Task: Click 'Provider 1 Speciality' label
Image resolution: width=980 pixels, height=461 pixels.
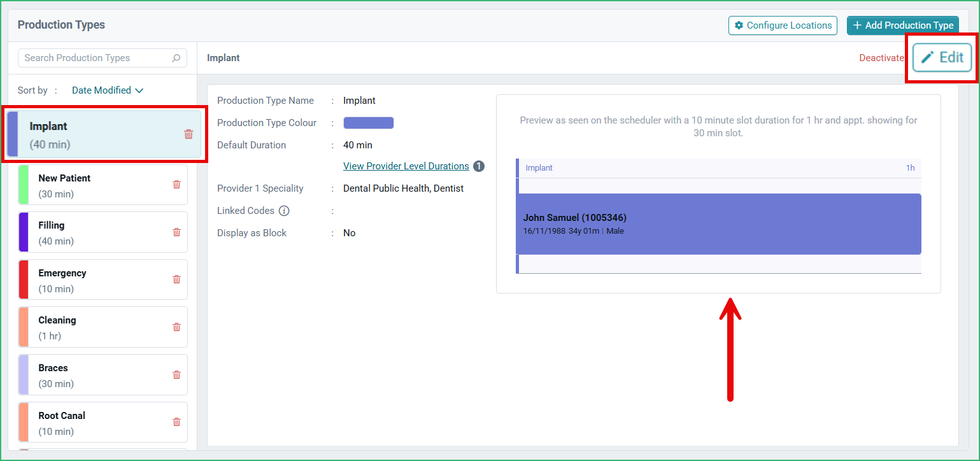Action: click(x=260, y=188)
